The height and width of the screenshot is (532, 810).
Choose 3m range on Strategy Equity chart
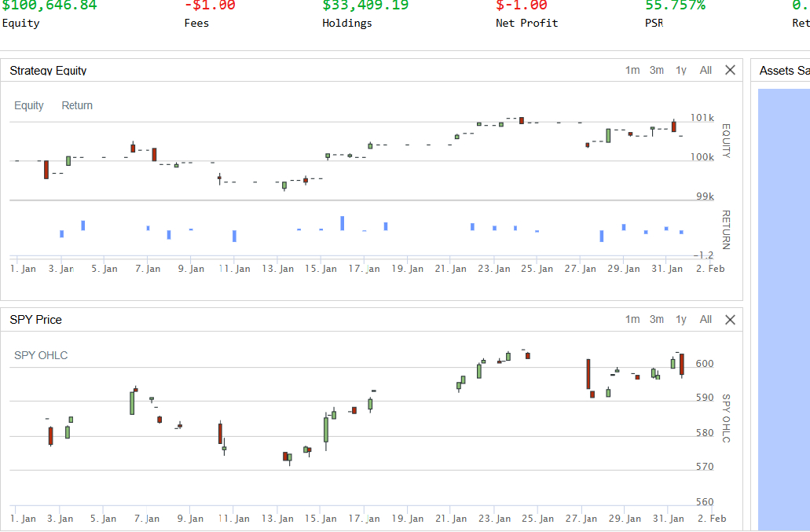click(657, 70)
